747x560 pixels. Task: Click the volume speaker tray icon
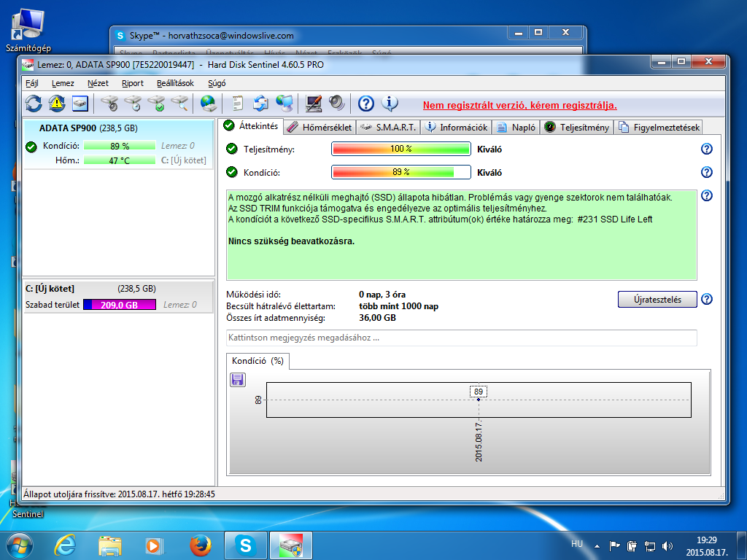tap(668, 546)
